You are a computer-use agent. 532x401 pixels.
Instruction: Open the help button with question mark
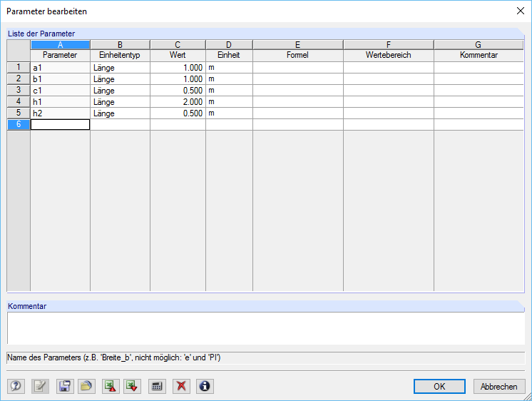click(16, 386)
